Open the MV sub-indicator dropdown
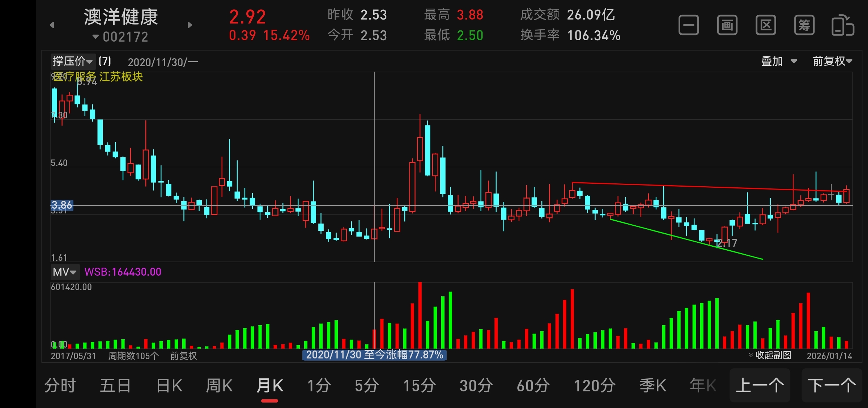Image resolution: width=868 pixels, height=408 pixels. 64,272
